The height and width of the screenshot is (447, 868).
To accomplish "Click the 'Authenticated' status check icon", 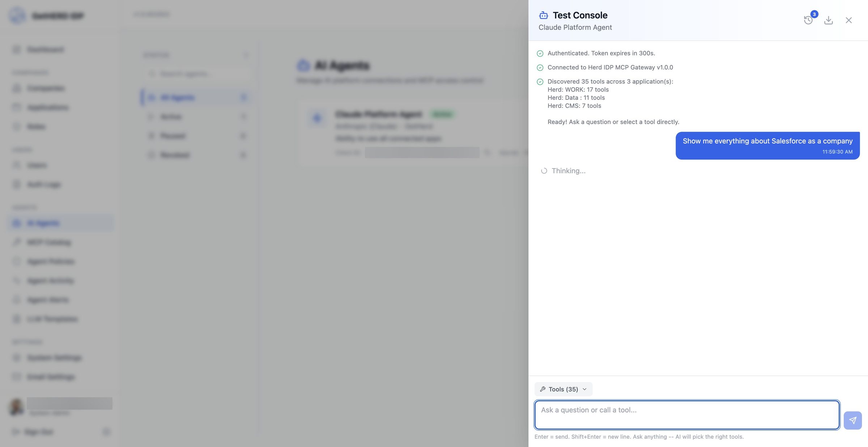I will 540,54.
